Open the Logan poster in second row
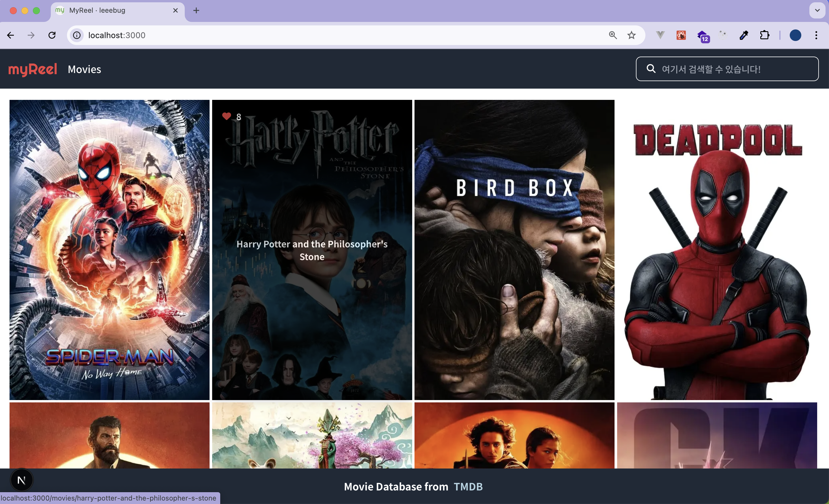The height and width of the screenshot is (504, 829). pyautogui.click(x=109, y=435)
